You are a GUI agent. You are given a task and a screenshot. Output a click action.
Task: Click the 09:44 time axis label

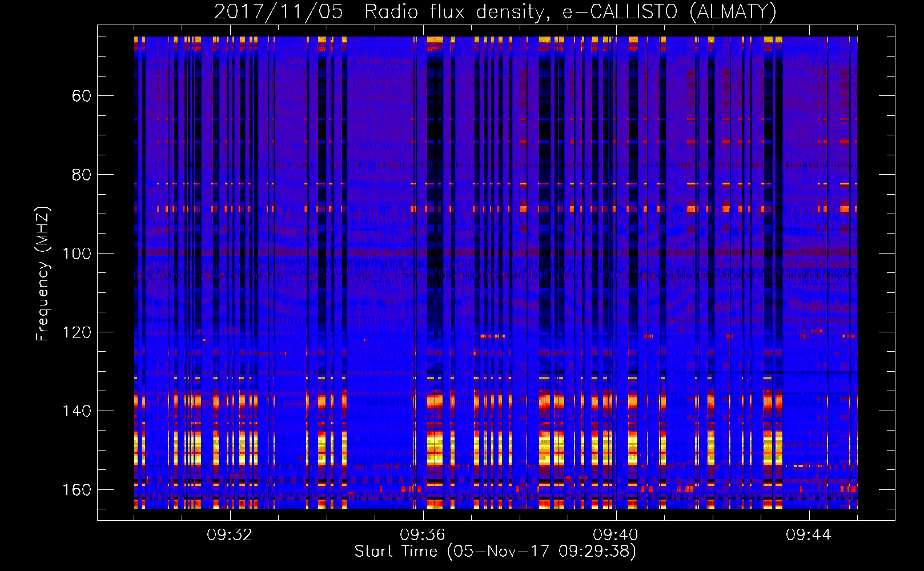tap(809, 535)
